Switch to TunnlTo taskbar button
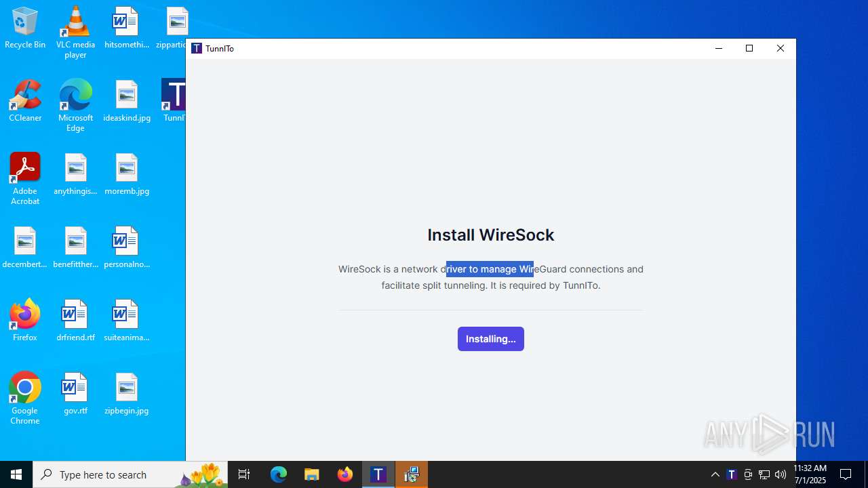The image size is (868, 488). click(378, 474)
